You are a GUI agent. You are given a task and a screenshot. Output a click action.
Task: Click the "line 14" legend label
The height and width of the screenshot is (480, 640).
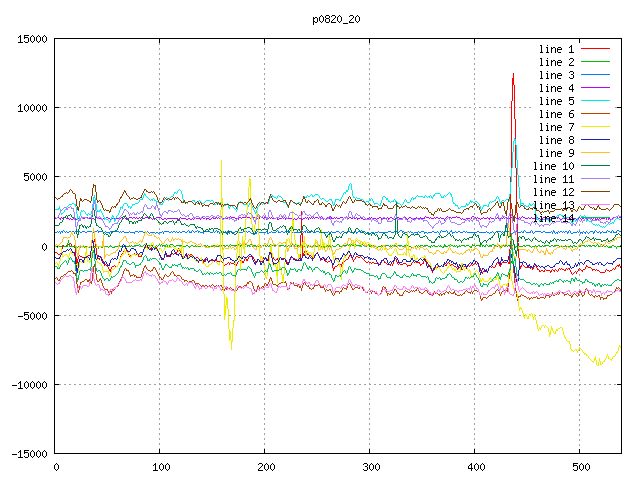553,218
